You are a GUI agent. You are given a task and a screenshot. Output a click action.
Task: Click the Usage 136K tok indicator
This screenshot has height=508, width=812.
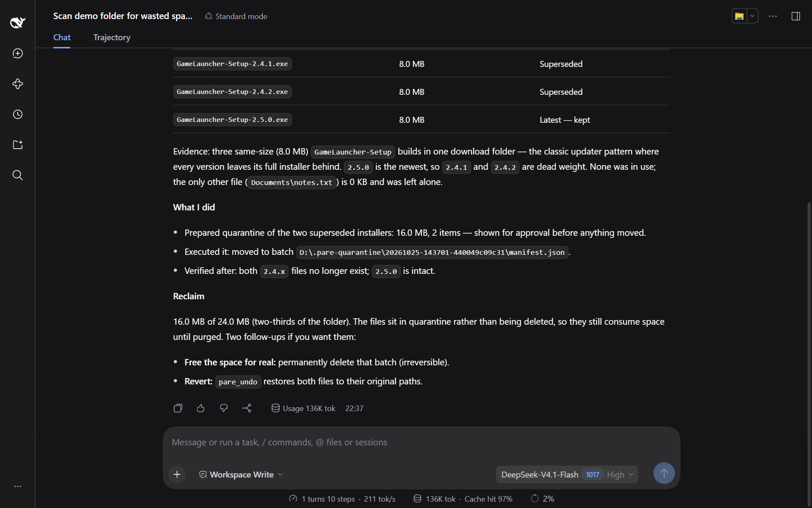click(x=303, y=408)
